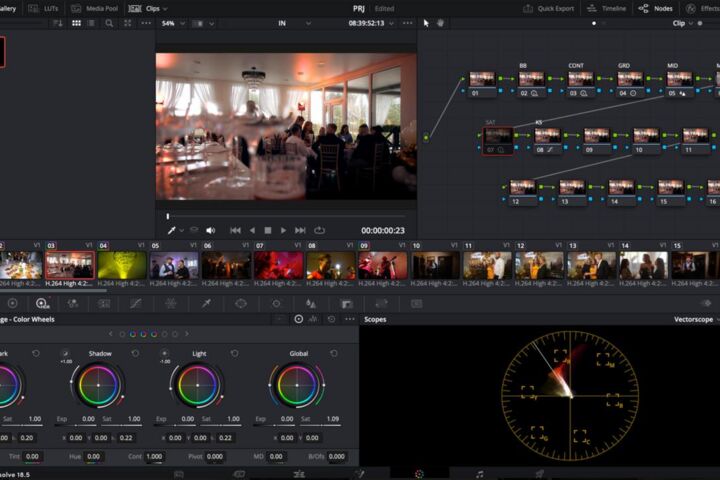720x480 pixels.
Task: Toggle the Clips panel
Action: coord(144,8)
